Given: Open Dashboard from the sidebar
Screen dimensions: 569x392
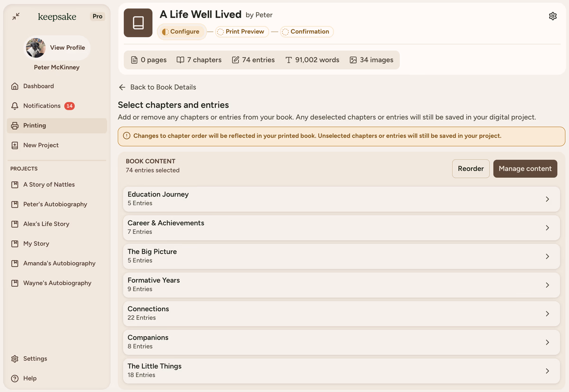Looking at the screenshot, I should (38, 86).
